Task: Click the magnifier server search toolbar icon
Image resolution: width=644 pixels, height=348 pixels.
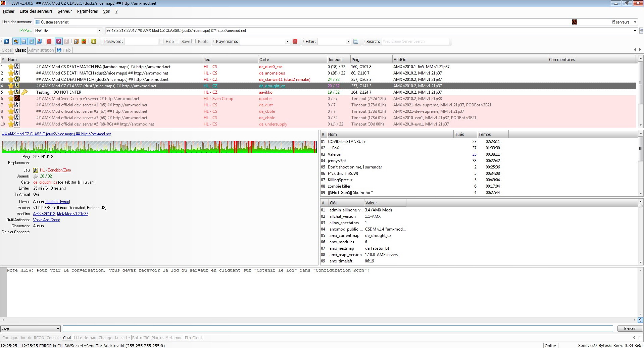Action: click(16, 41)
